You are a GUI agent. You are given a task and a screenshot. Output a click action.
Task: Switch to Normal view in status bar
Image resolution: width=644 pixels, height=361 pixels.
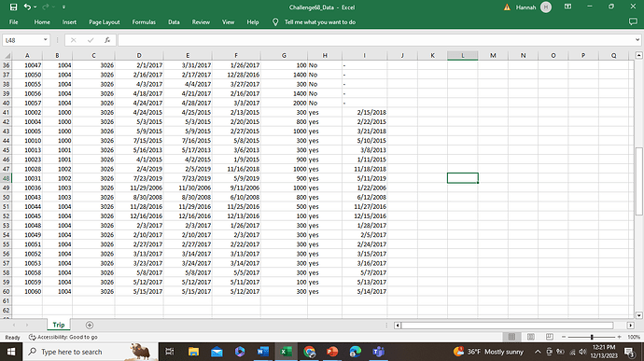pyautogui.click(x=511, y=337)
